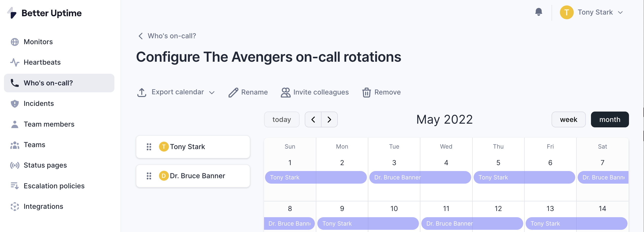Image resolution: width=644 pixels, height=232 pixels.
Task: Expand the Export calendar dropdown
Action: (212, 93)
